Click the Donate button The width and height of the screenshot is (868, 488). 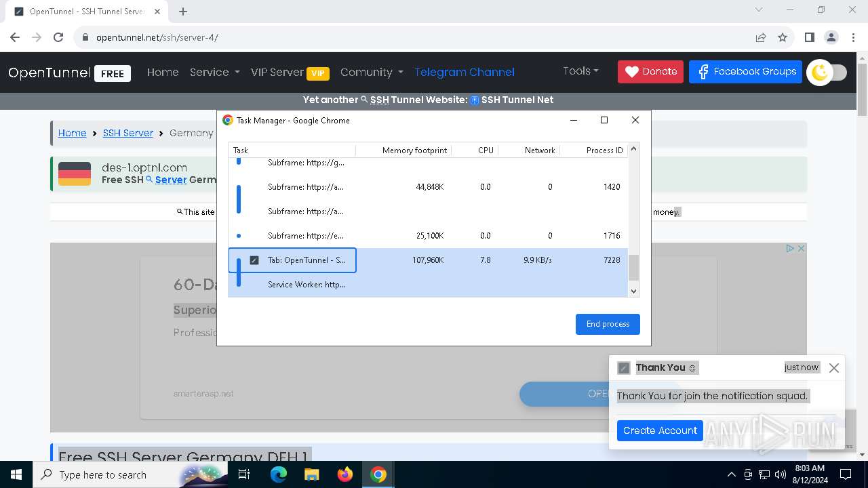(x=650, y=71)
